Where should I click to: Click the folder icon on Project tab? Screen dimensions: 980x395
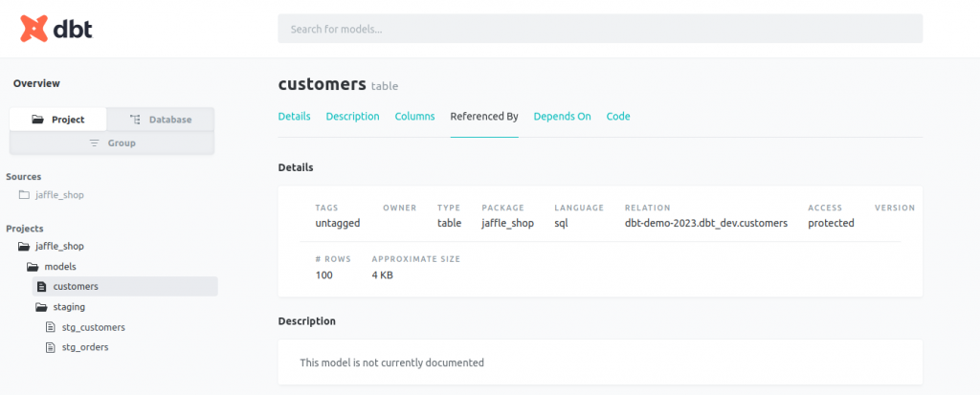tap(38, 120)
